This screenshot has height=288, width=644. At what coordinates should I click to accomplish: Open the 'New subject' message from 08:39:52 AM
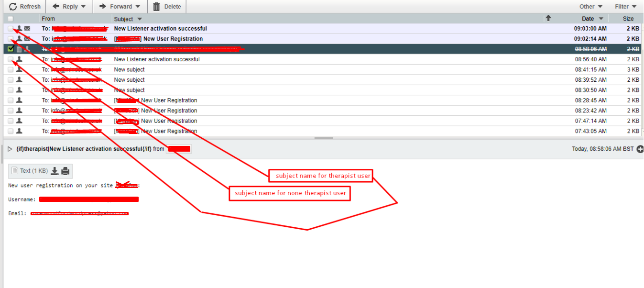[x=129, y=80]
